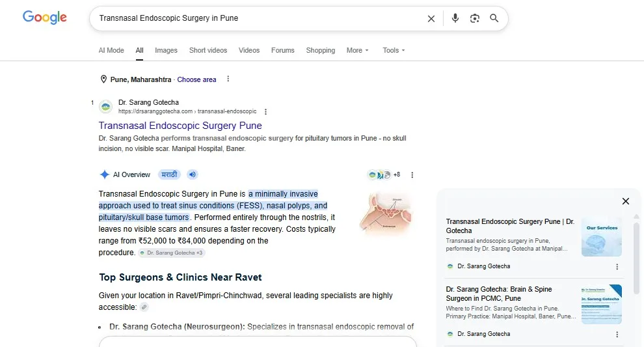Click the 'Top Surgeons & Clinics Near Ravet' heading
644x347 pixels.
180,277
